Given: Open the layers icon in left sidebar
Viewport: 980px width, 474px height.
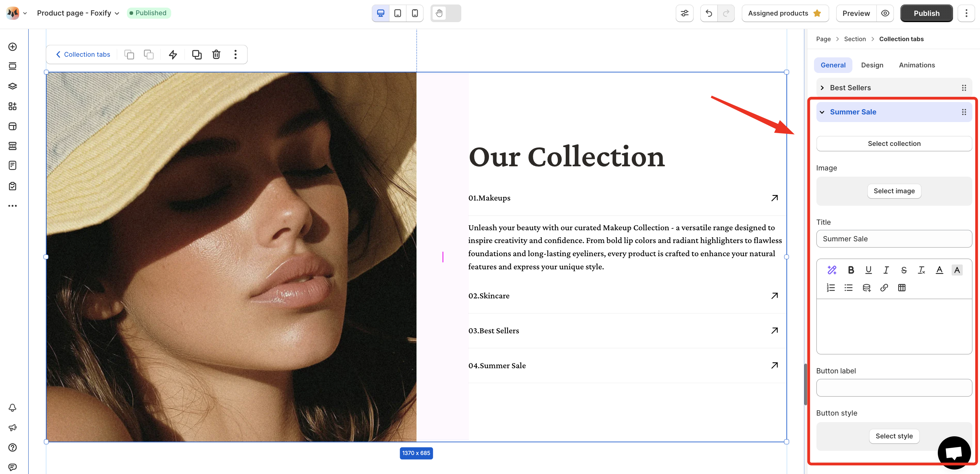Looking at the screenshot, I should [x=12, y=86].
